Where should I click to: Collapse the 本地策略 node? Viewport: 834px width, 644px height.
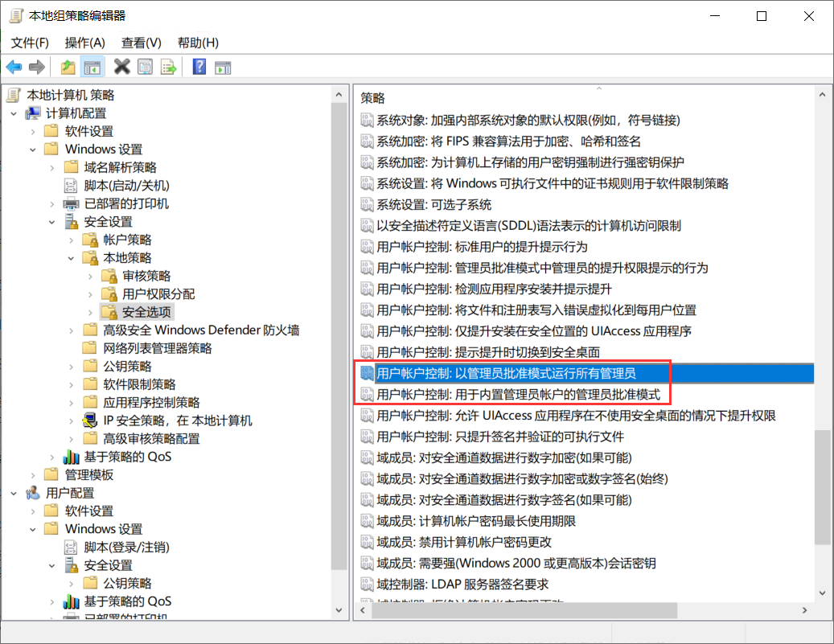(x=72, y=258)
